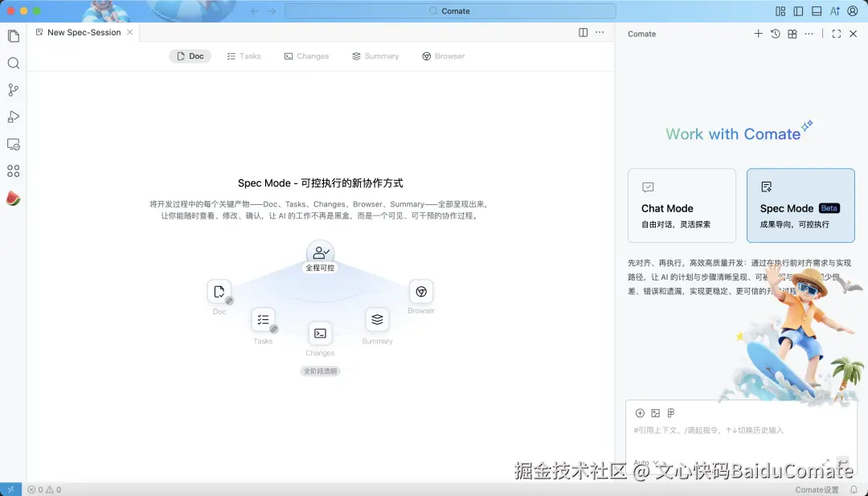
Task: Click the Tasks node icon in diagram
Action: point(263,319)
